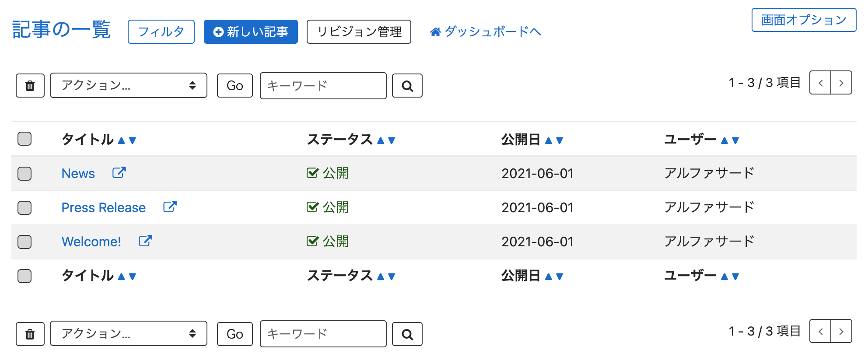Check the Press Release row checkbox
The image size is (868, 357).
coord(24,208)
